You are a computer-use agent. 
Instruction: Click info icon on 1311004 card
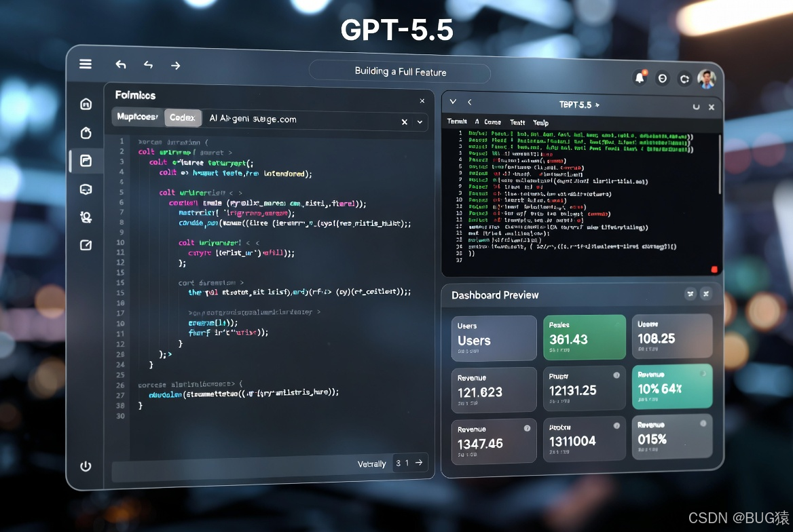point(616,425)
